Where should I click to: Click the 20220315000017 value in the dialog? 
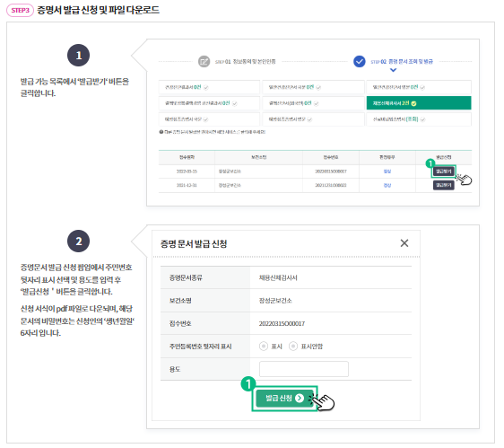(282, 323)
